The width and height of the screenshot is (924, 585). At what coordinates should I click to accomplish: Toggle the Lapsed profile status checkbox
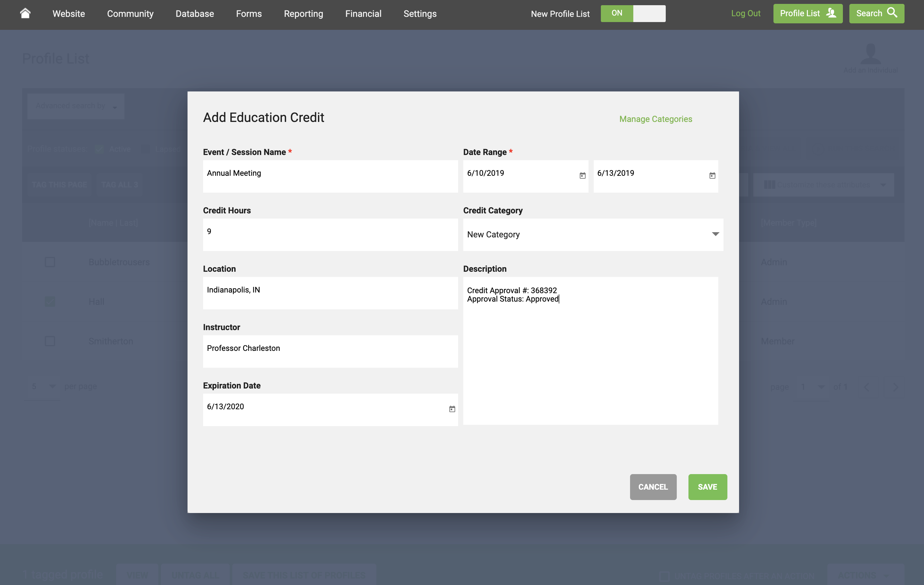pos(145,149)
